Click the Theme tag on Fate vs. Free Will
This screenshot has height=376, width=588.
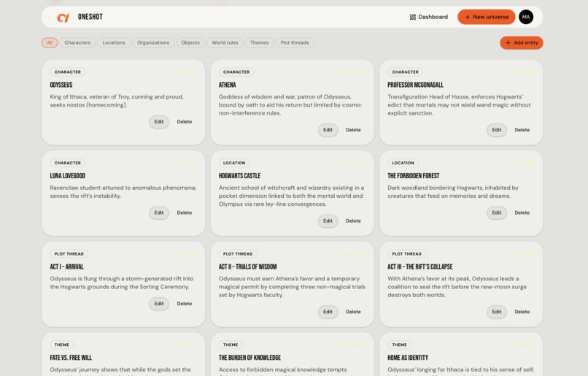(62, 345)
